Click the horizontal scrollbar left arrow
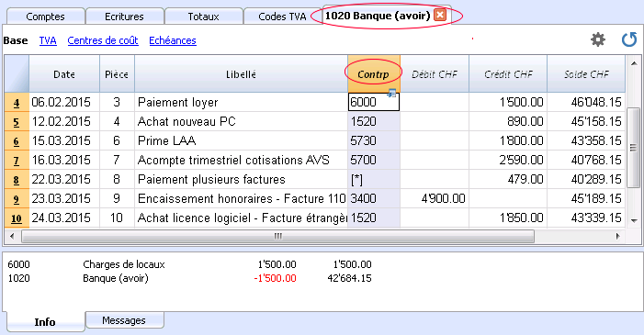The width and height of the screenshot is (644, 335). (x=12, y=236)
